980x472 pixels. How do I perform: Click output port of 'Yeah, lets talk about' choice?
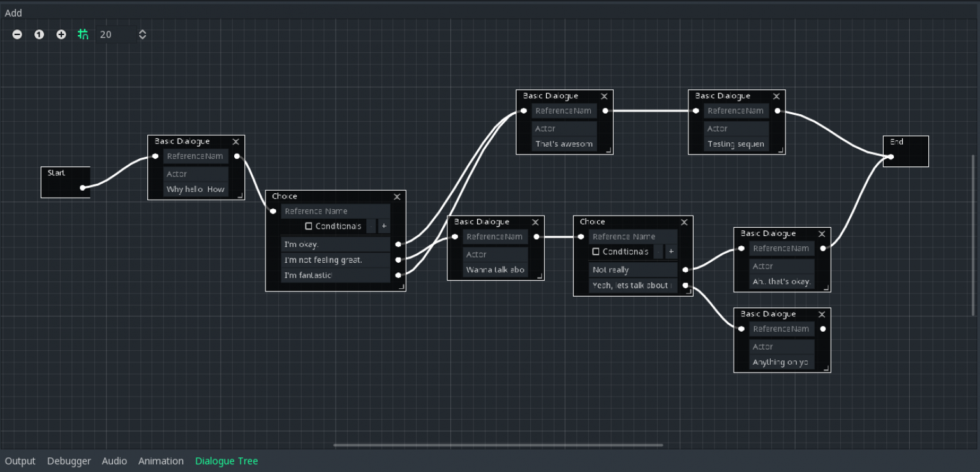coord(685,285)
